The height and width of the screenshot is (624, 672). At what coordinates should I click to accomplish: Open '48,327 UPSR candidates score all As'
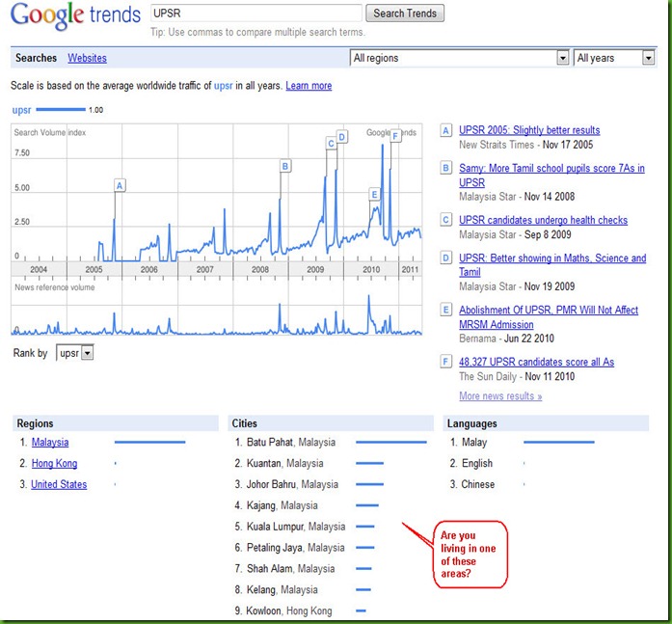tap(536, 362)
